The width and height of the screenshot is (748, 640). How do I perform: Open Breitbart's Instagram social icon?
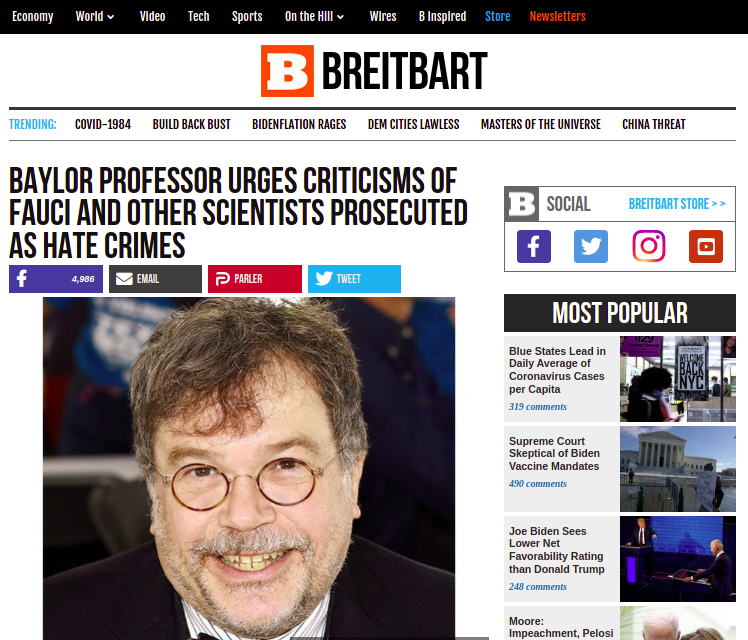click(x=648, y=247)
